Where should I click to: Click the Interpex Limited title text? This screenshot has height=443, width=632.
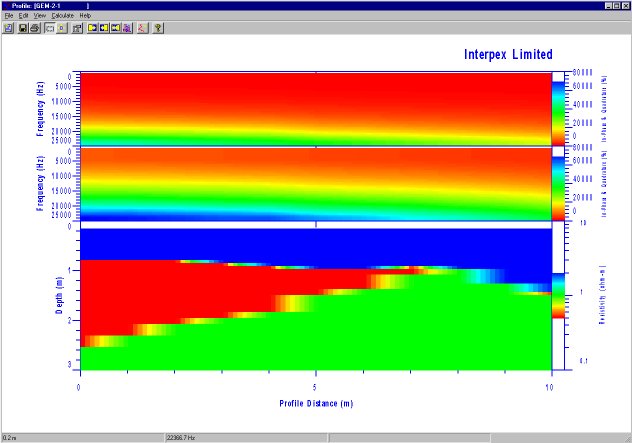(x=508, y=54)
